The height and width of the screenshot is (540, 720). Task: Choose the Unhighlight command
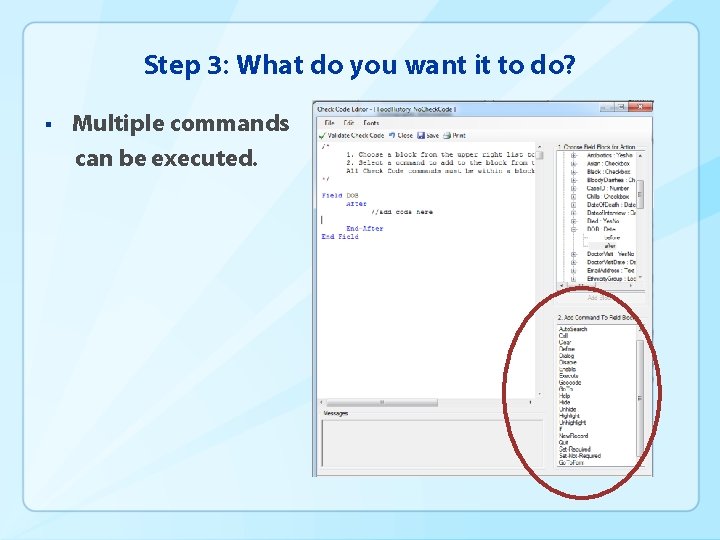coord(572,422)
